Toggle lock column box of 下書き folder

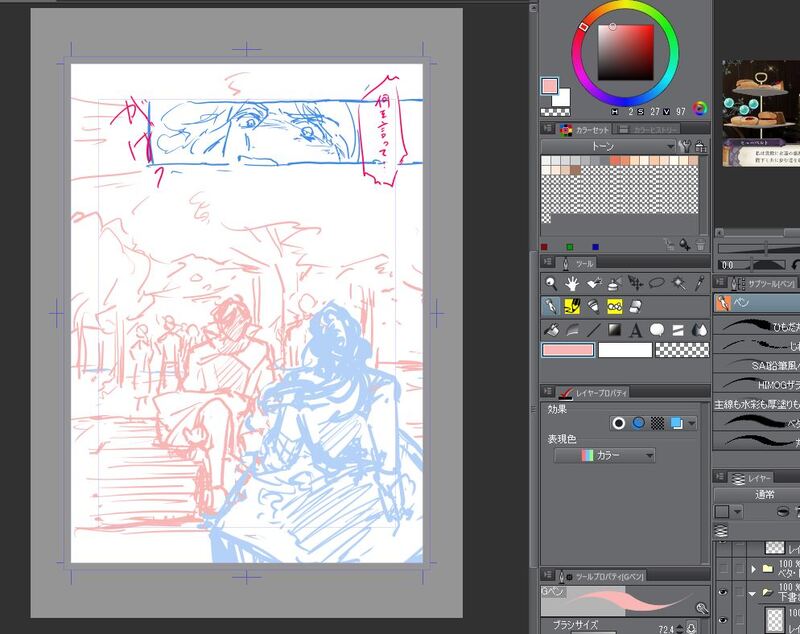click(739, 592)
